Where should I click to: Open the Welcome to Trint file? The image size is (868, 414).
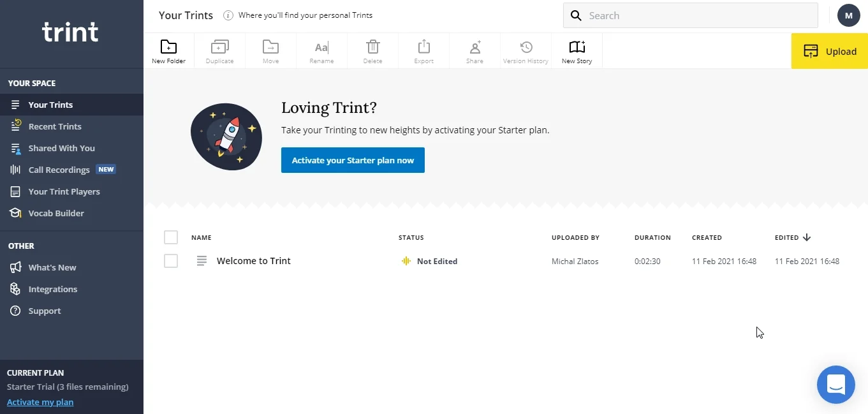(x=254, y=261)
